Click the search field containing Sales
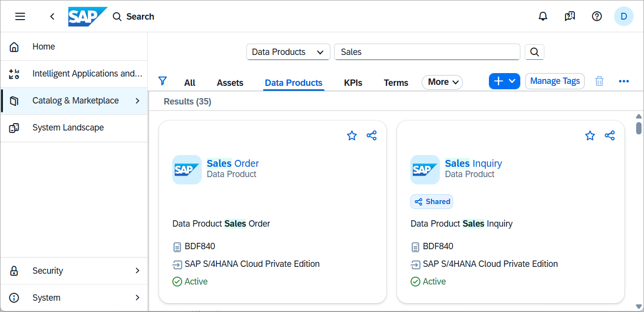The image size is (644, 312). pos(427,52)
